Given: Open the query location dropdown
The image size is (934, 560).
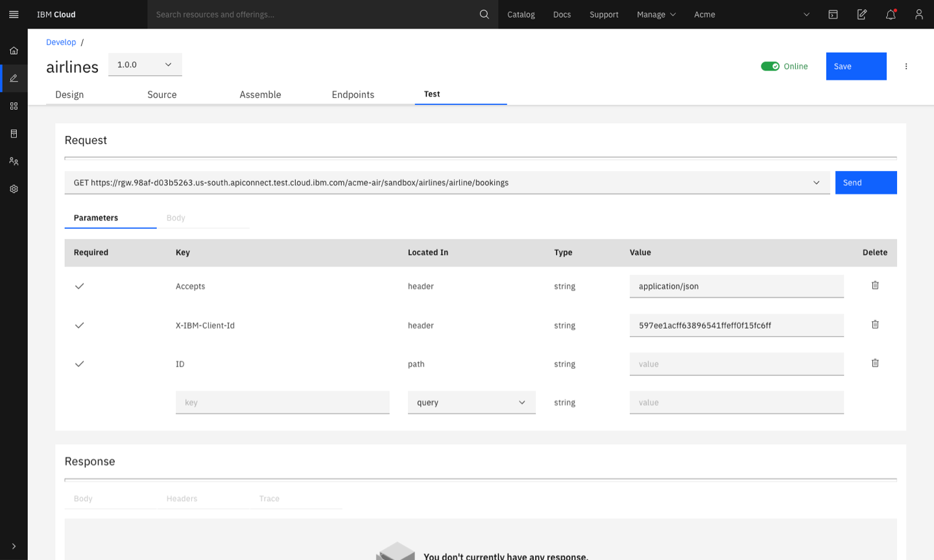Looking at the screenshot, I should point(472,402).
